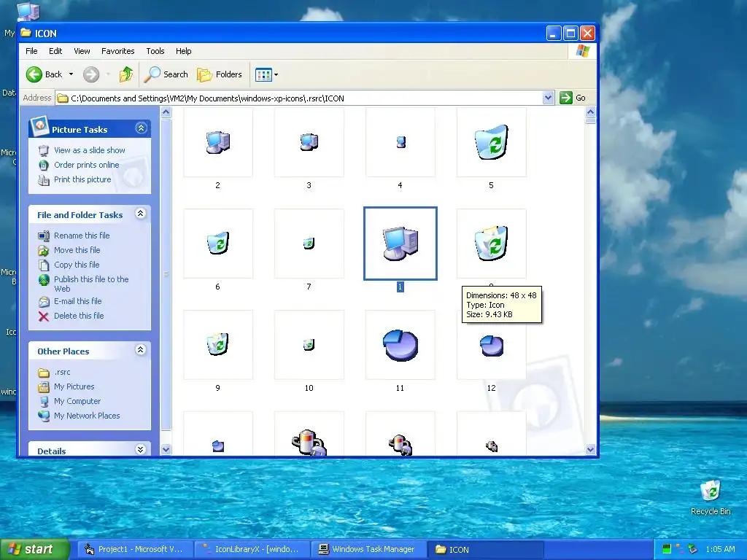Select small recycle bin icon labeled 7
Viewport: 747px width, 560px height.
point(309,244)
